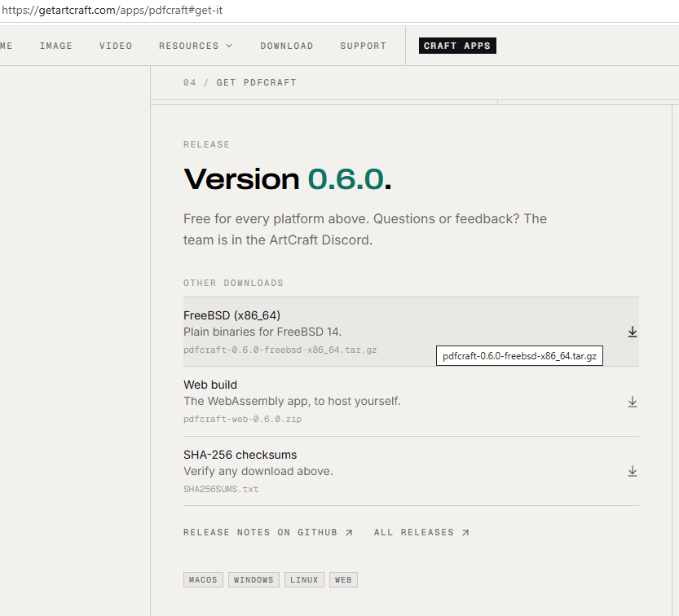
Task: Click the Version 0.6.0 heading
Action: [288, 179]
